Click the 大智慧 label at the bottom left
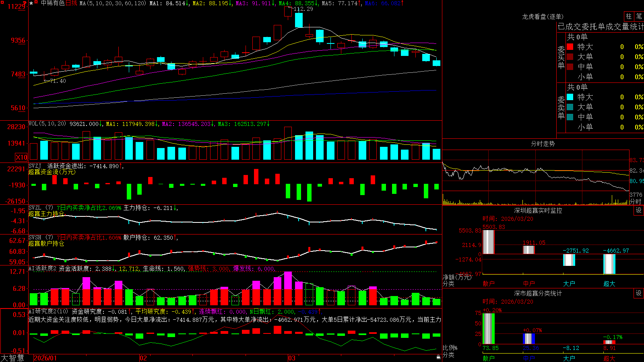This screenshot has width=644, height=362. pyautogui.click(x=12, y=358)
